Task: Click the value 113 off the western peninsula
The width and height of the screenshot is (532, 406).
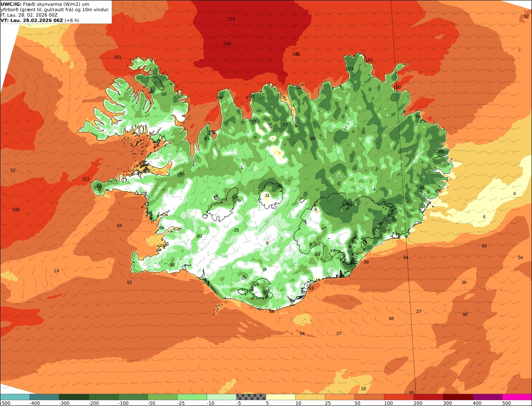Action: tap(86, 179)
